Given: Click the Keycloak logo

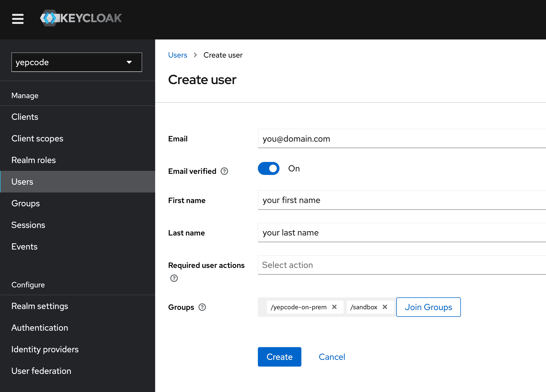Looking at the screenshot, I should (x=81, y=18).
